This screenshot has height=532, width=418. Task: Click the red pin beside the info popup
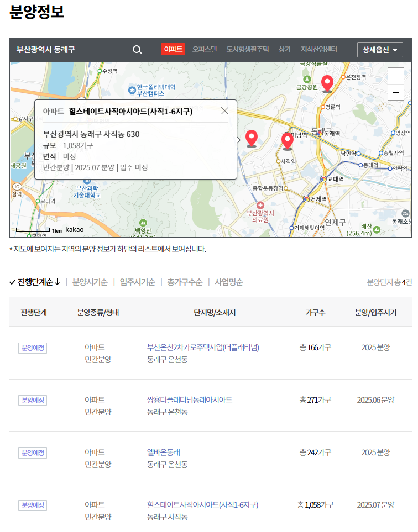[x=251, y=139]
